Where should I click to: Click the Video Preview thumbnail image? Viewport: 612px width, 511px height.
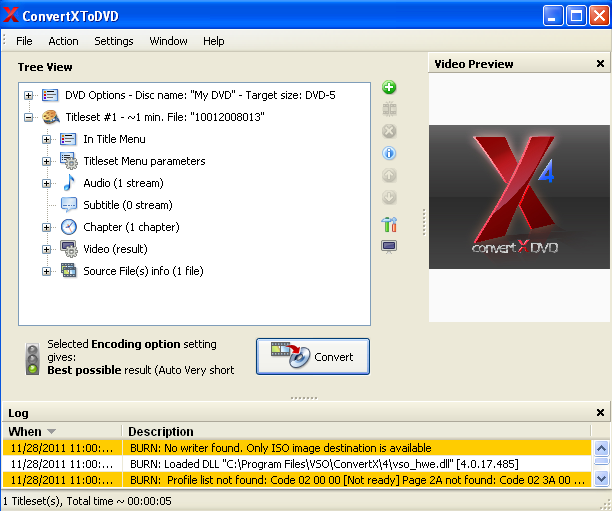[519, 197]
